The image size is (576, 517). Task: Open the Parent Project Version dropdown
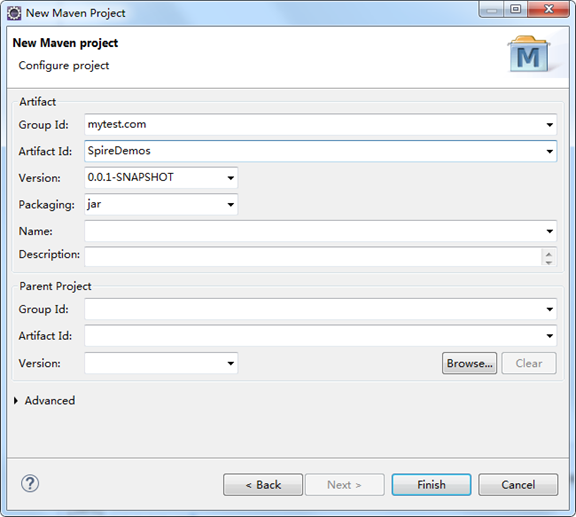click(x=231, y=363)
